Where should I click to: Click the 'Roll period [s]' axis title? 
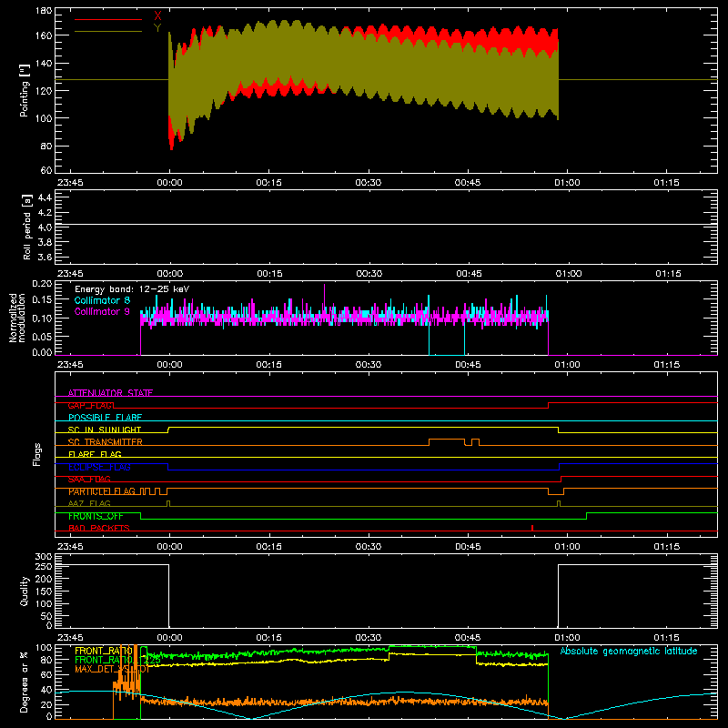[27, 227]
